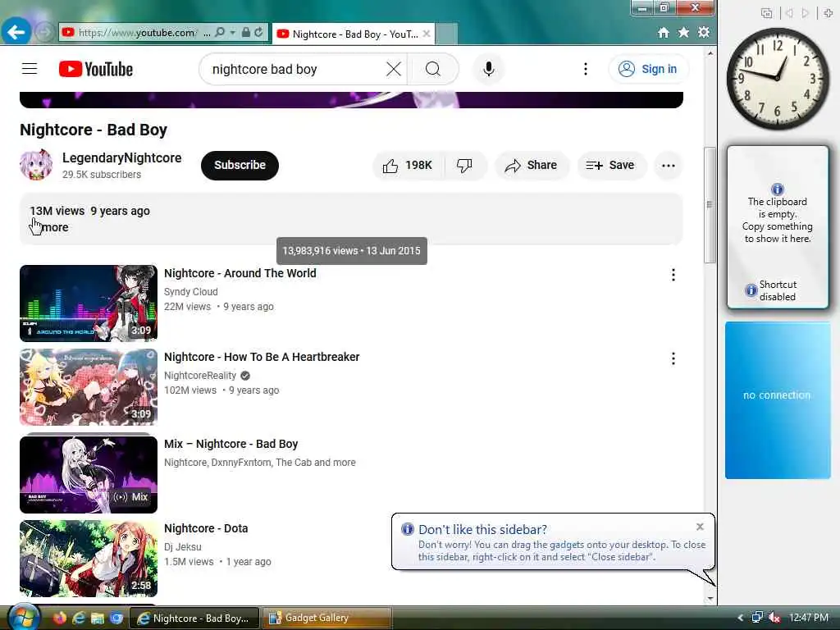Switch to Nightcore - Bad Boy taskbar button
840x630 pixels.
tap(195, 618)
